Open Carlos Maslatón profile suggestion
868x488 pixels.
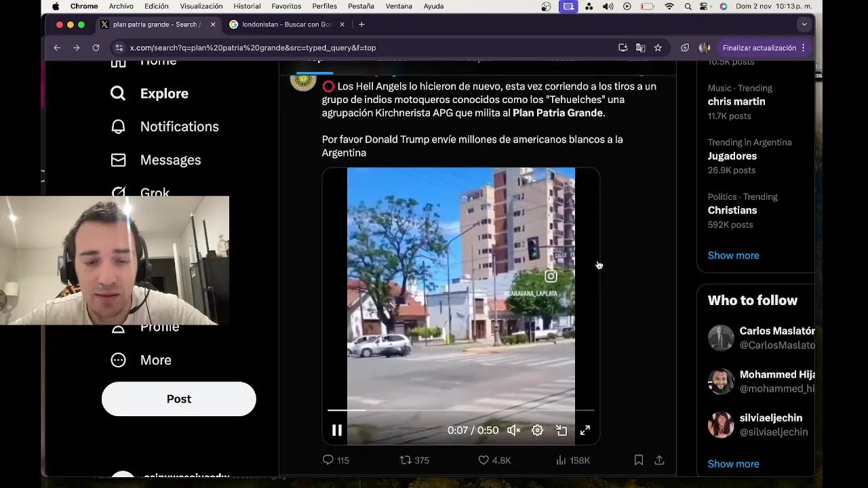tap(761, 338)
